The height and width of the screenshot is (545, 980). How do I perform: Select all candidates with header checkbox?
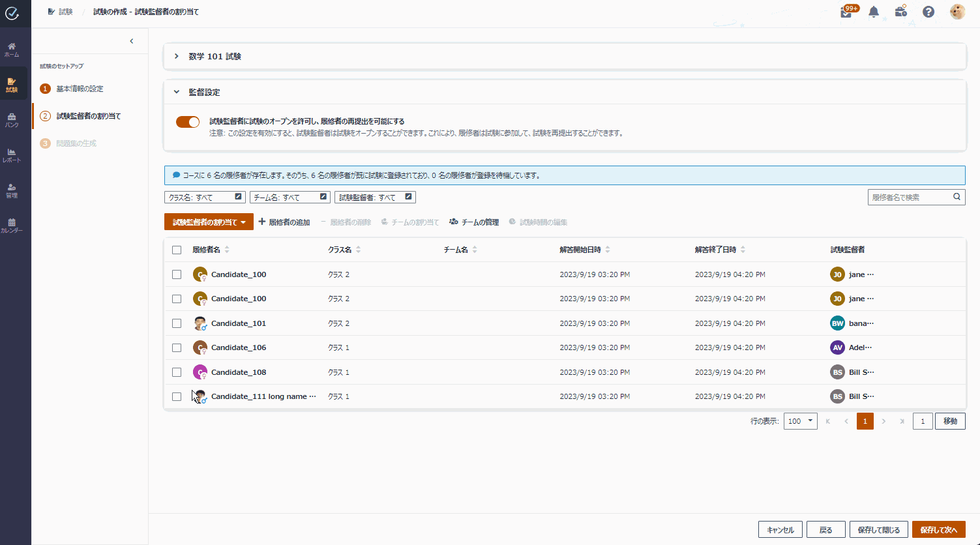tap(177, 250)
